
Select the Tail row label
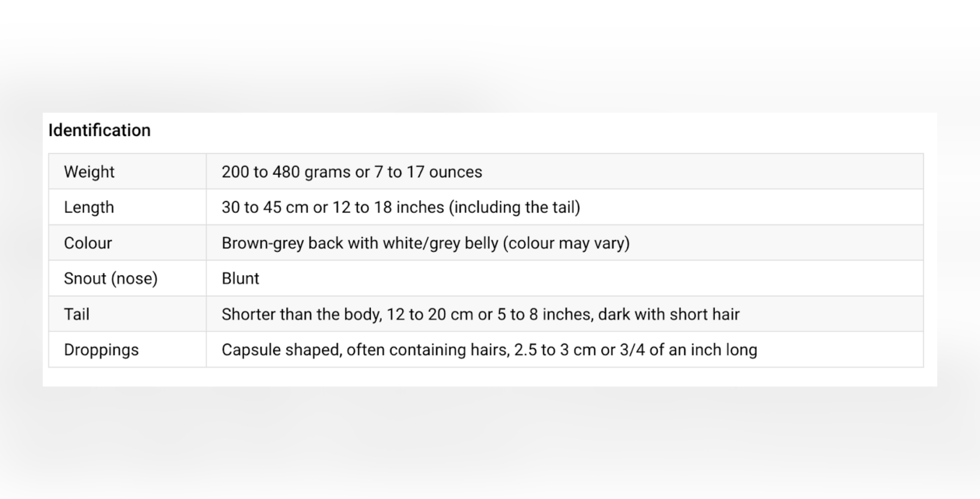(77, 314)
